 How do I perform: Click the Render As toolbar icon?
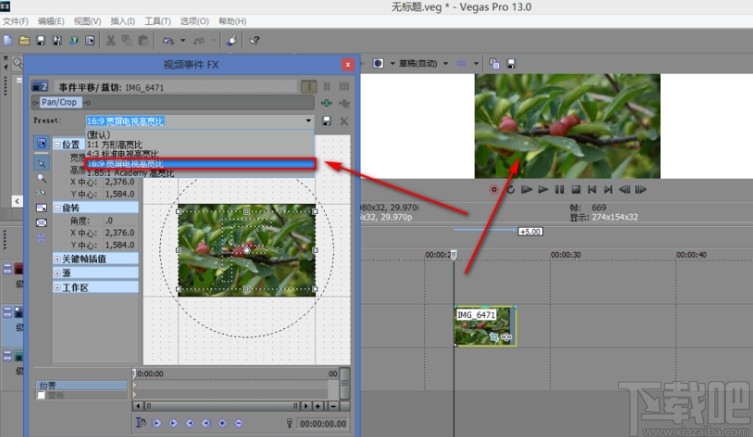pyautogui.click(x=73, y=40)
